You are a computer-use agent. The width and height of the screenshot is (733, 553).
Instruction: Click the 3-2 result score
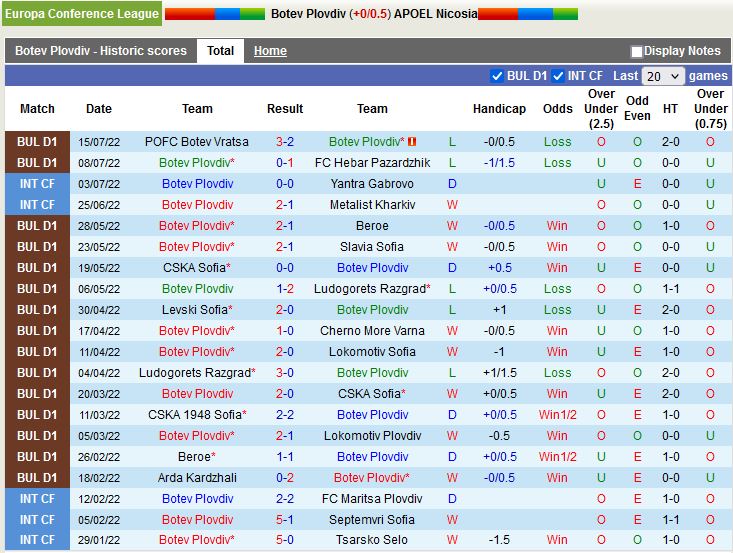[285, 142]
